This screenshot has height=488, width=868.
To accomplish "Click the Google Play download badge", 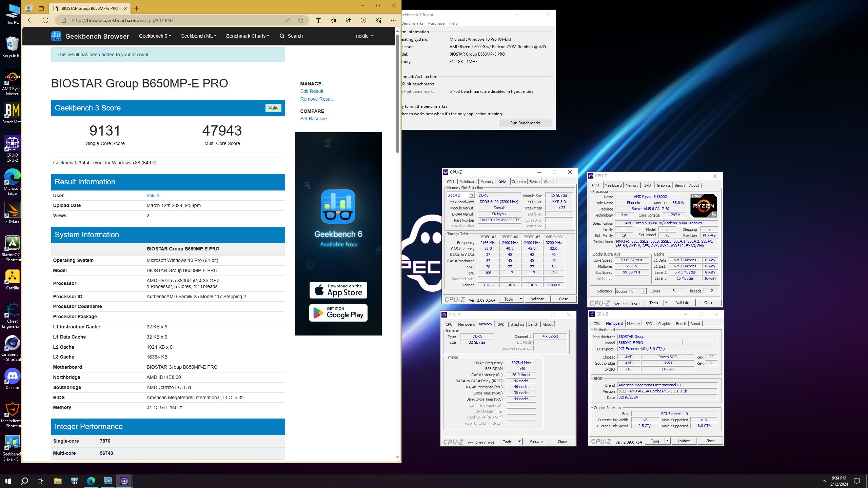I will point(338,313).
